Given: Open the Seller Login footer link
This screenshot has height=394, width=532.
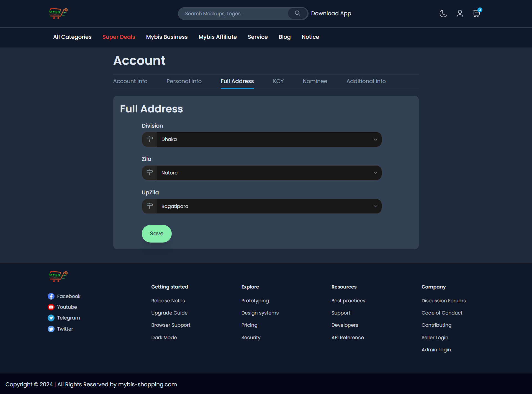Looking at the screenshot, I should click(435, 337).
